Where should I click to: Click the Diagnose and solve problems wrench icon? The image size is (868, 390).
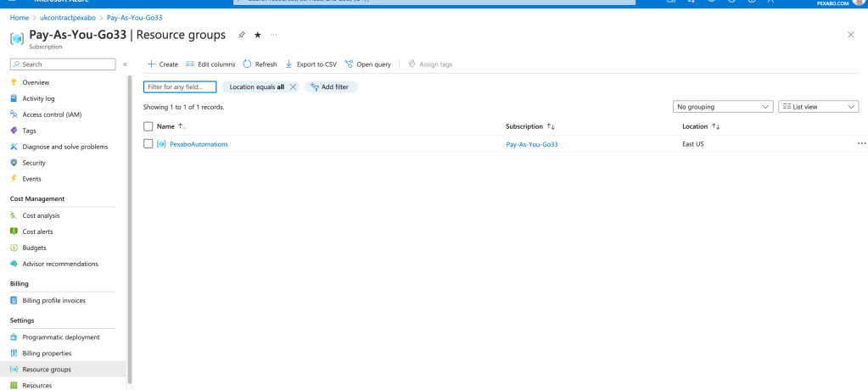tap(14, 147)
